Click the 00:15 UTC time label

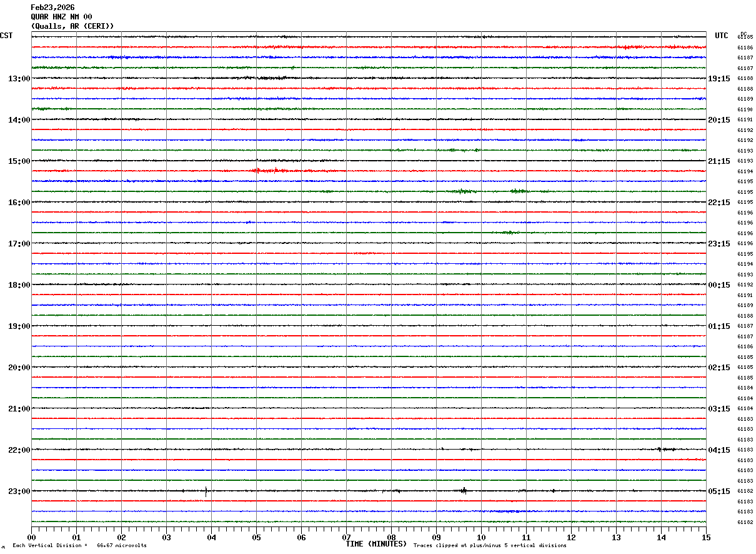point(719,285)
